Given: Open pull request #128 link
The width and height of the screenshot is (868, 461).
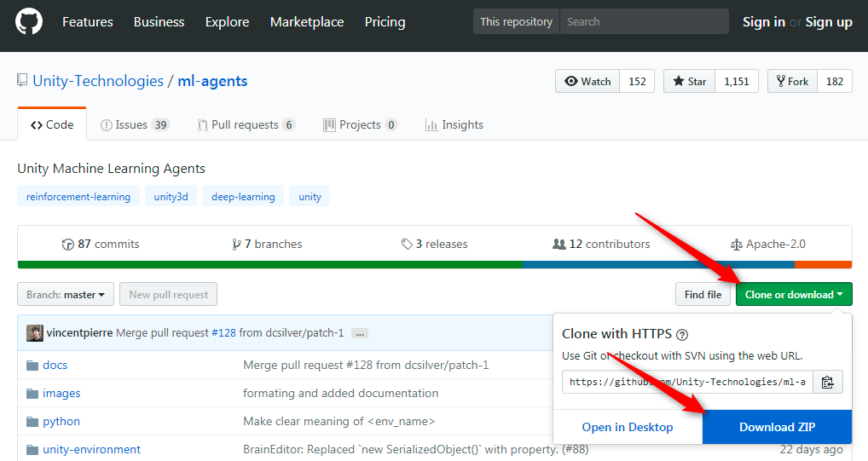Looking at the screenshot, I should point(223,332).
